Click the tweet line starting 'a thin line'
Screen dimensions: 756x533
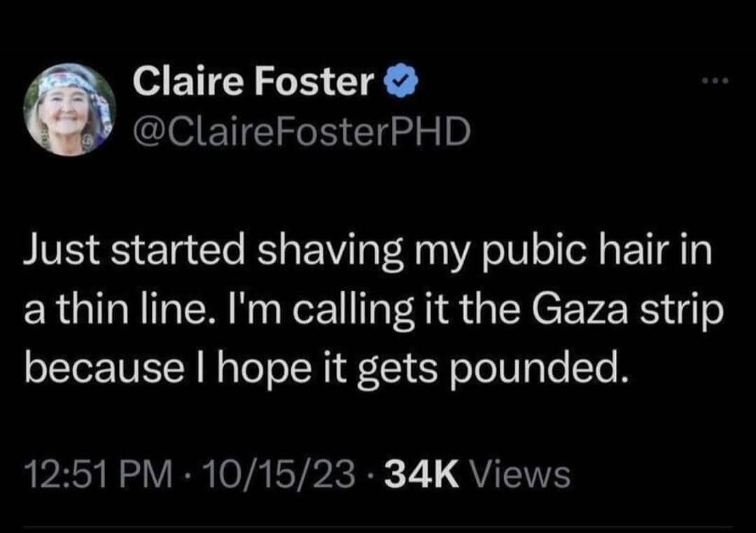click(374, 311)
